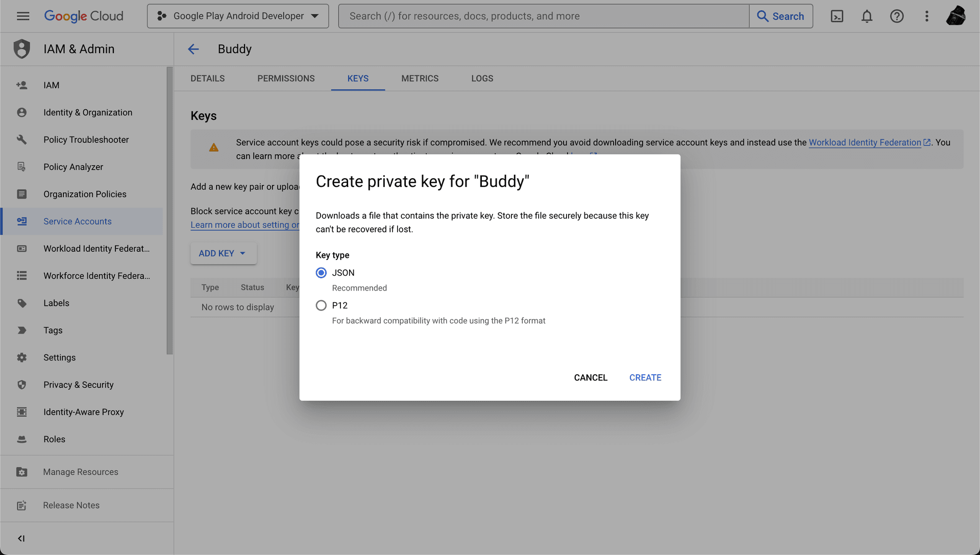The width and height of the screenshot is (980, 555).
Task: Click the user avatar in top right
Action: [x=955, y=16]
